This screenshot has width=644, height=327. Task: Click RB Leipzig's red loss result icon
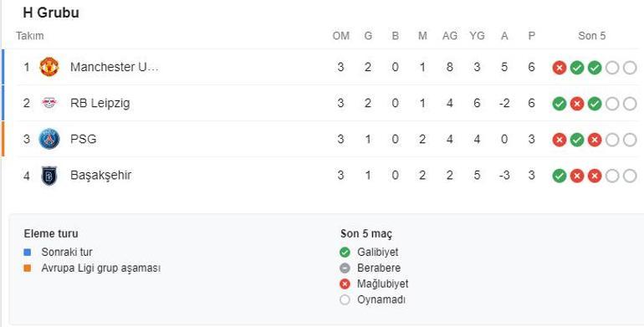click(x=576, y=104)
